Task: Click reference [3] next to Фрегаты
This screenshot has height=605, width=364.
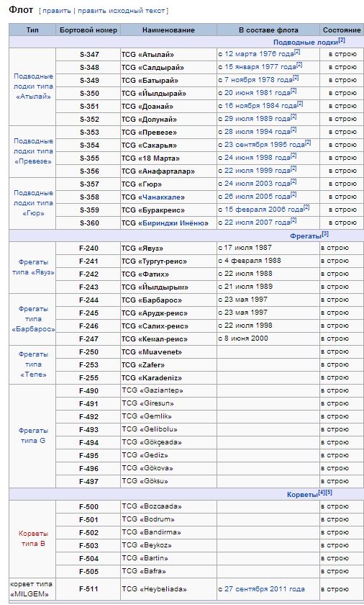Action: point(325,234)
